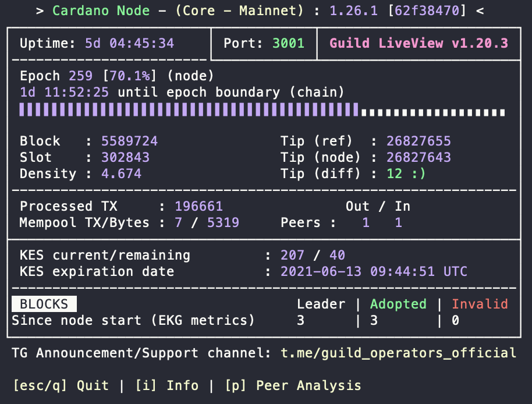Select the slot value 302843
Image resolution: width=532 pixels, height=404 pixels.
point(125,157)
